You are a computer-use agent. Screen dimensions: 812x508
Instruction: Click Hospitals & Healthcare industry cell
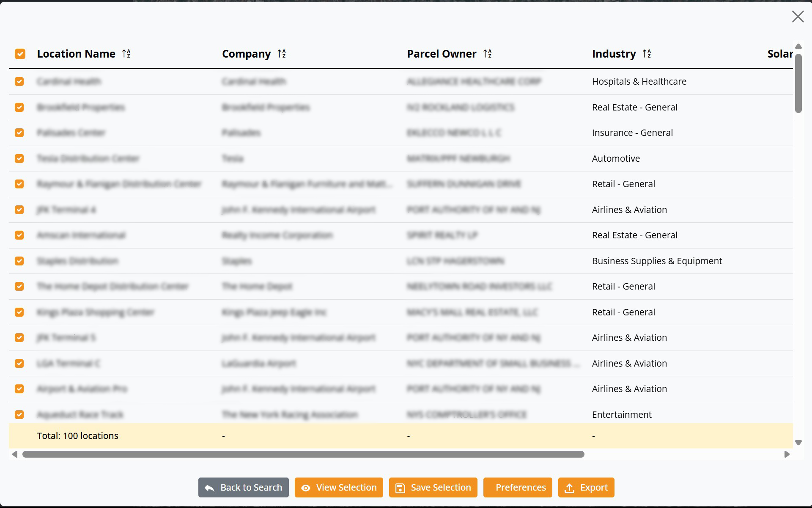point(639,81)
